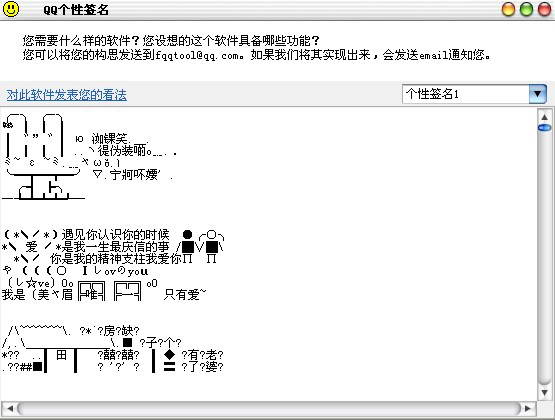Click the fqqtool@qq.com email text
Image resolution: width=555 pixels, height=420 pixels.
pyautogui.click(x=197, y=55)
